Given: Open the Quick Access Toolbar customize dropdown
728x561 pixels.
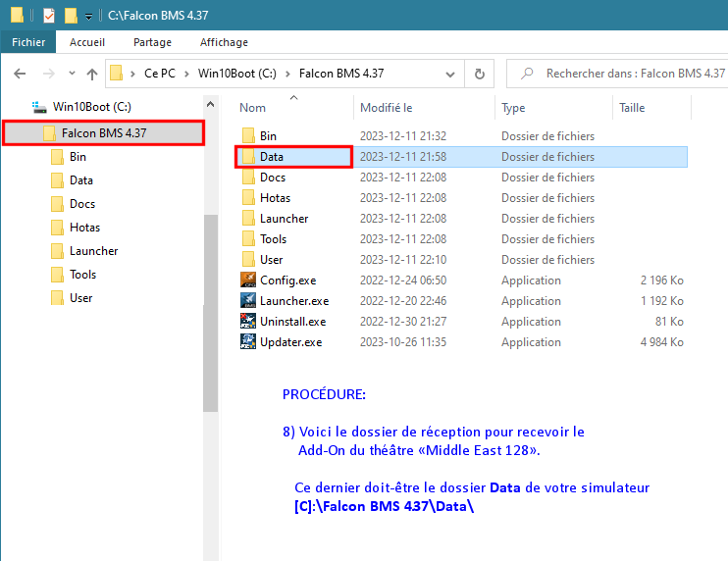Looking at the screenshot, I should pyautogui.click(x=88, y=17).
